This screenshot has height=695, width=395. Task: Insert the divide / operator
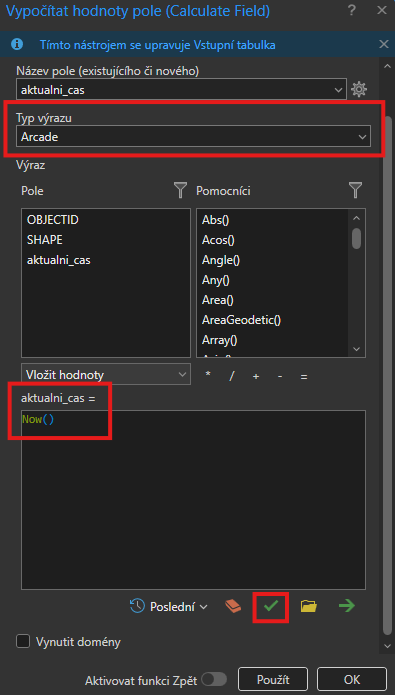pyautogui.click(x=231, y=376)
